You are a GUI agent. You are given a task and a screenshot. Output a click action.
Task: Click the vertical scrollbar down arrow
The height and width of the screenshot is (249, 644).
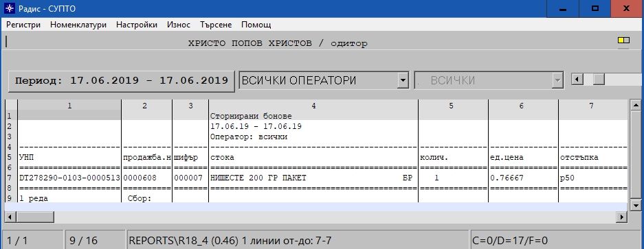click(x=635, y=205)
